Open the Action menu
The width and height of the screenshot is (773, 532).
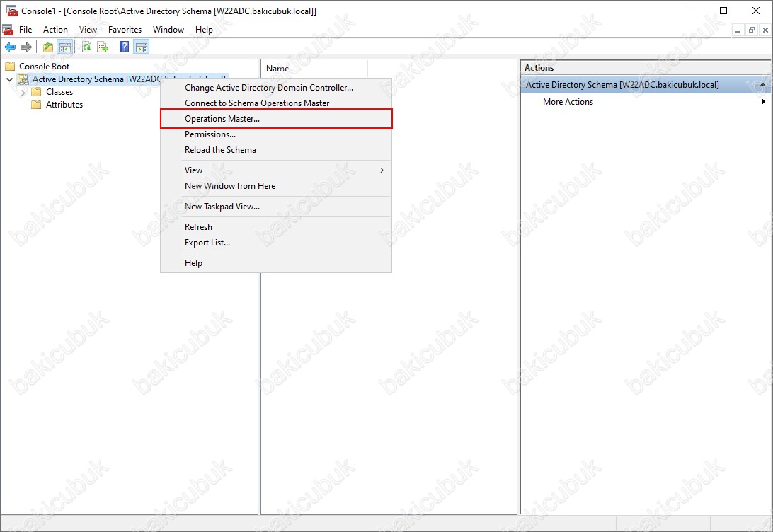click(x=55, y=30)
